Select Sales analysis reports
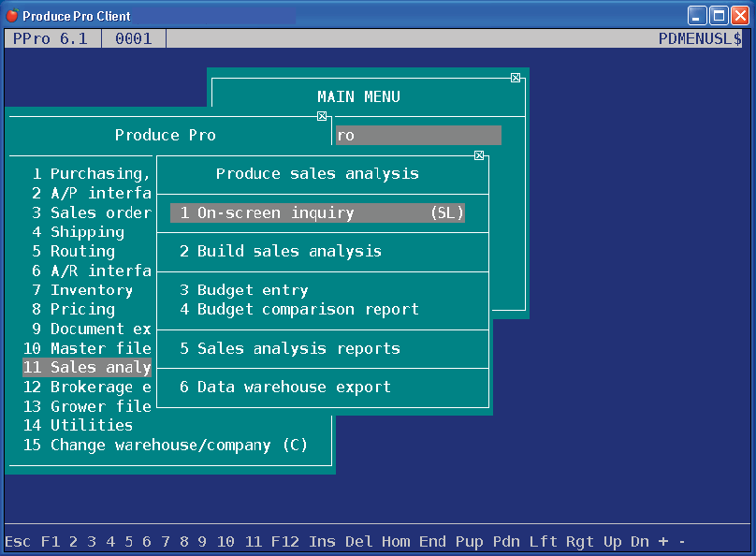The image size is (756, 556). (x=290, y=348)
